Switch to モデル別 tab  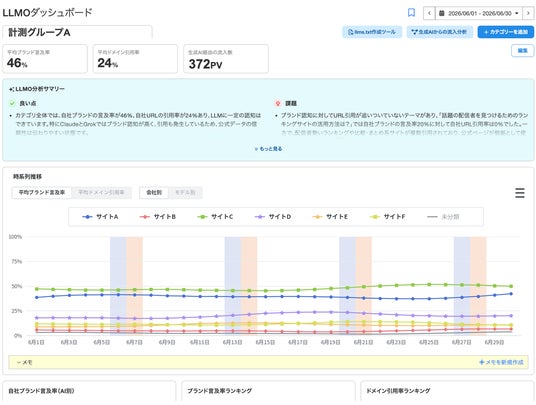pos(185,192)
